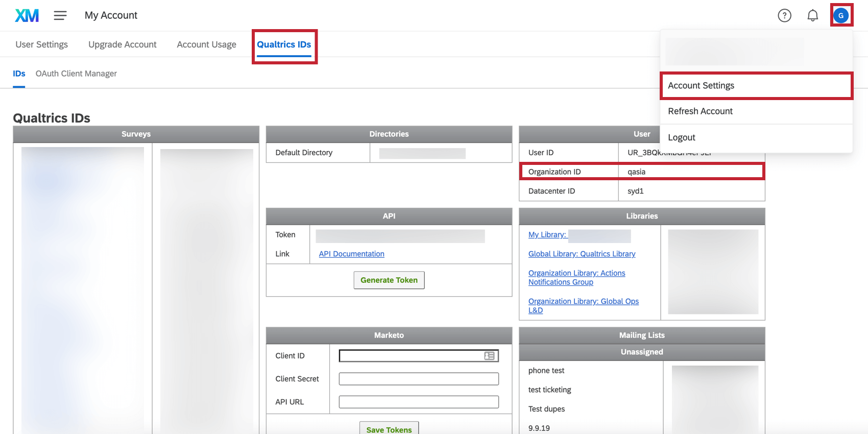Click the Datacenter ID value syd1

point(635,191)
